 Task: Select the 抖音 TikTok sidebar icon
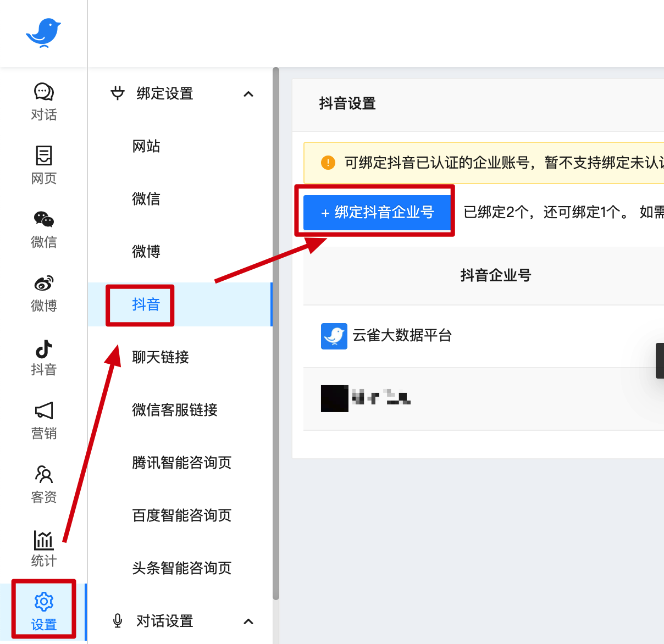click(44, 349)
